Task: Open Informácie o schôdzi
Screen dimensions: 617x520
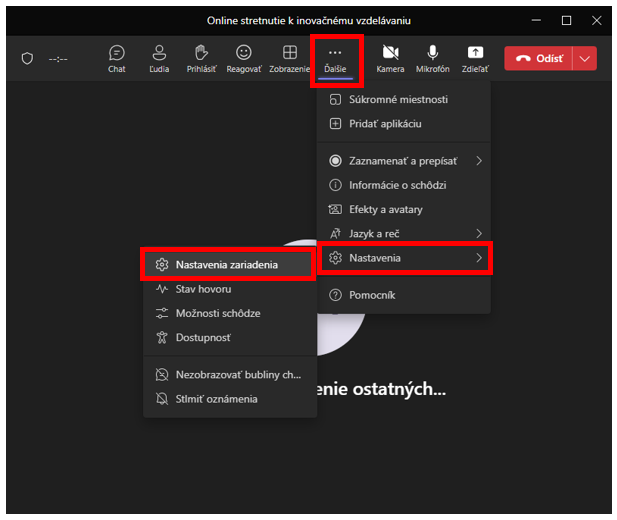Action: point(404,185)
